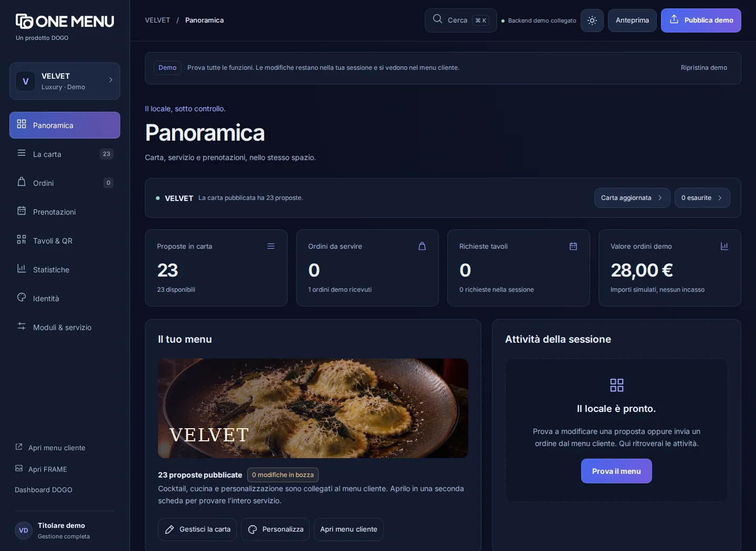Click the Moduli & servizio sliders icon
This screenshot has height=551, width=756.
[22, 326]
